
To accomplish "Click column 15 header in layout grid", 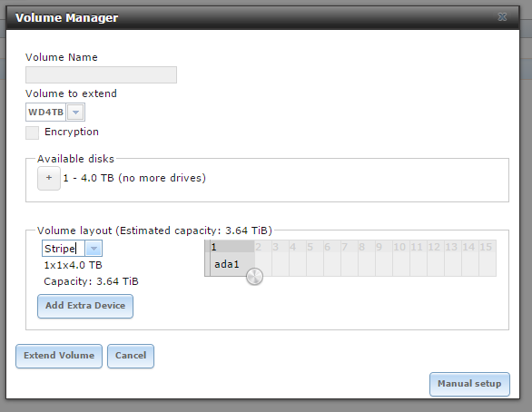I will 488,247.
